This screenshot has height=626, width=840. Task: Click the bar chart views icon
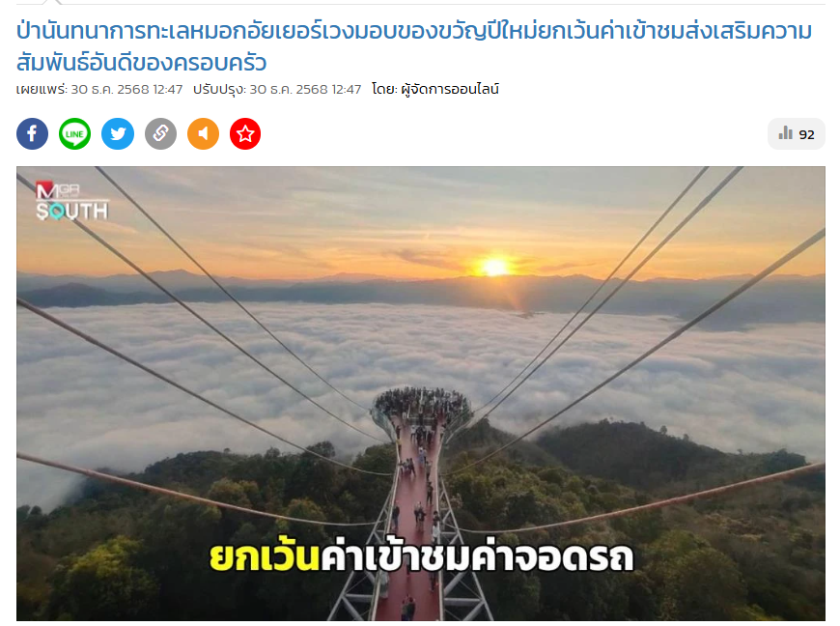coord(785,133)
